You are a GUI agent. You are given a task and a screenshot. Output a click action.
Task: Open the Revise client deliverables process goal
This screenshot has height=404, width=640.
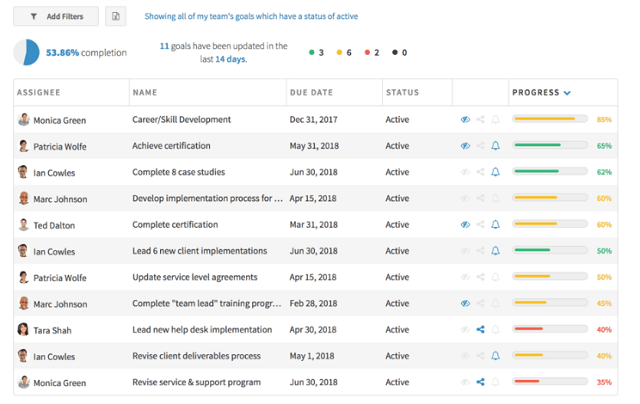pos(196,356)
